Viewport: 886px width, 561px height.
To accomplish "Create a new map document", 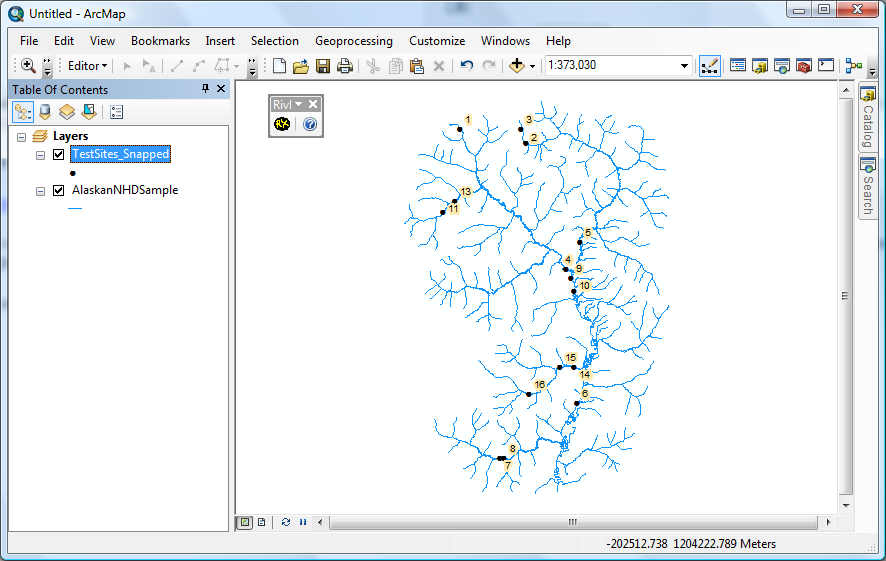I will (x=279, y=66).
